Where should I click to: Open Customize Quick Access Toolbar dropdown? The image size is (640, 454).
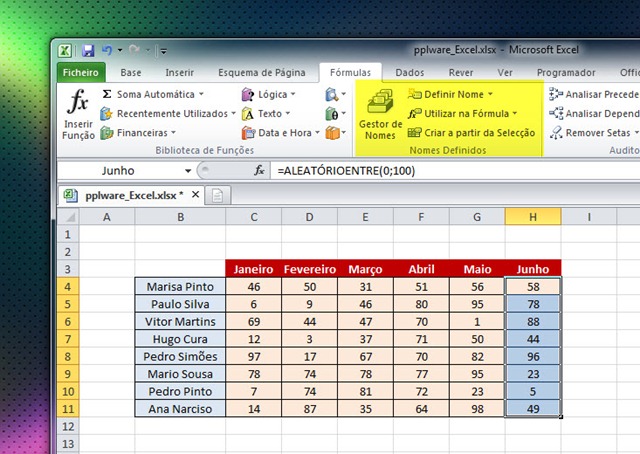tap(164, 51)
